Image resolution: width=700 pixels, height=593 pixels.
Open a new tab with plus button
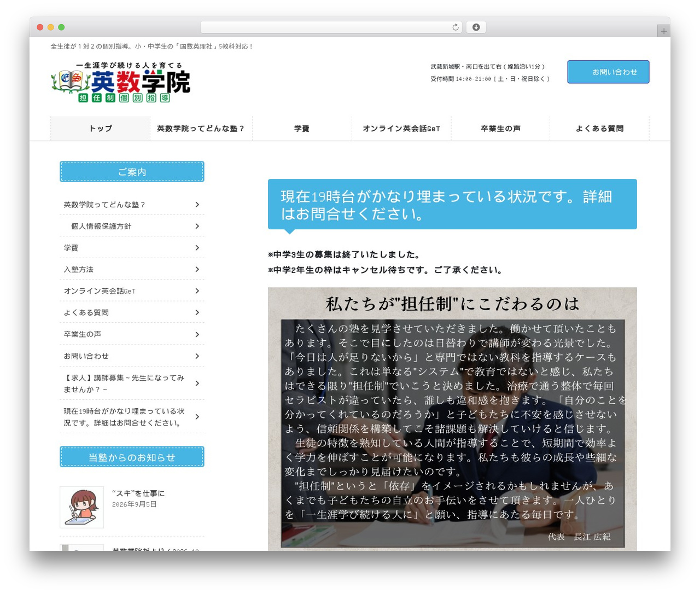coord(663,31)
